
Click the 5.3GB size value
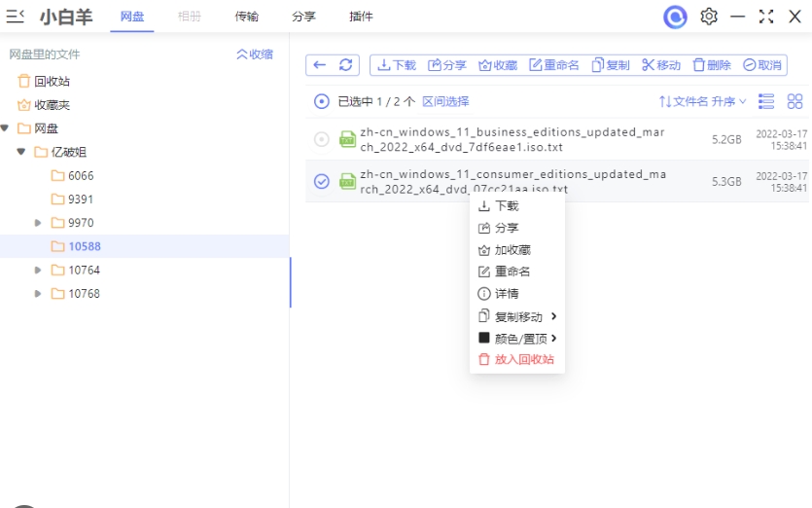click(x=726, y=181)
